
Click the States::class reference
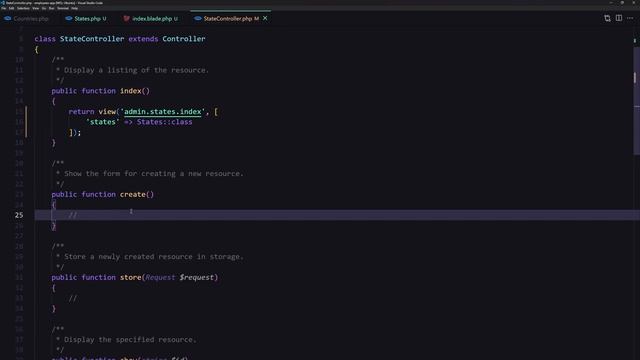coord(164,122)
